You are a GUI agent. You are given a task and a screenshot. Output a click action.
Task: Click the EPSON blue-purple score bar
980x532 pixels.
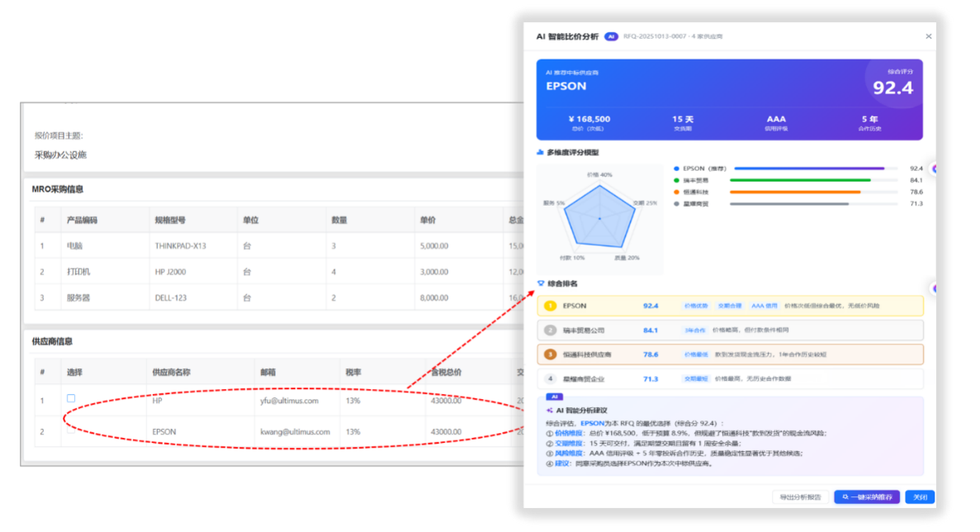(x=809, y=169)
